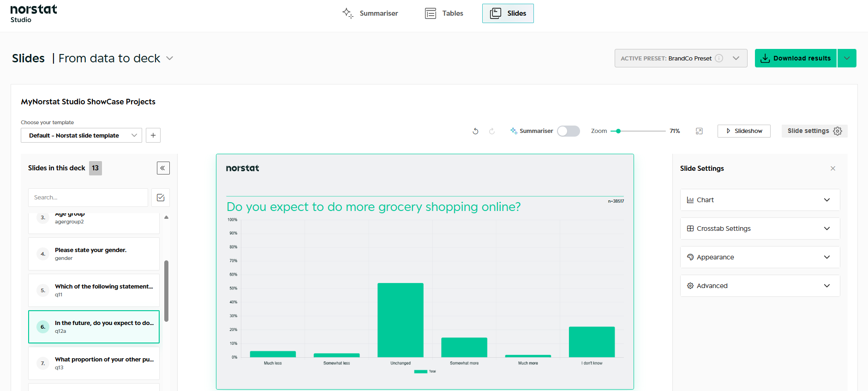Expand the Appearance section

tap(760, 257)
